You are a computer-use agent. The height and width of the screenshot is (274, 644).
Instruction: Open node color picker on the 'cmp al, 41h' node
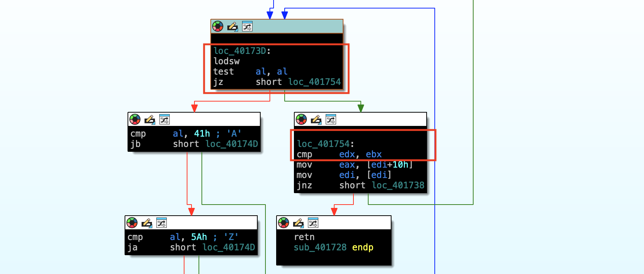tap(135, 119)
